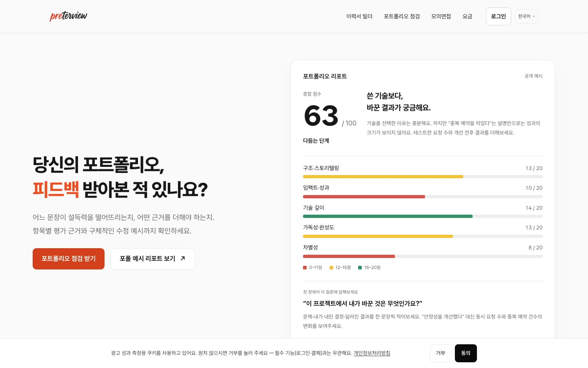This screenshot has height=368, width=588.
Task: Click the 14 / 20 score value
Action: 534,208
